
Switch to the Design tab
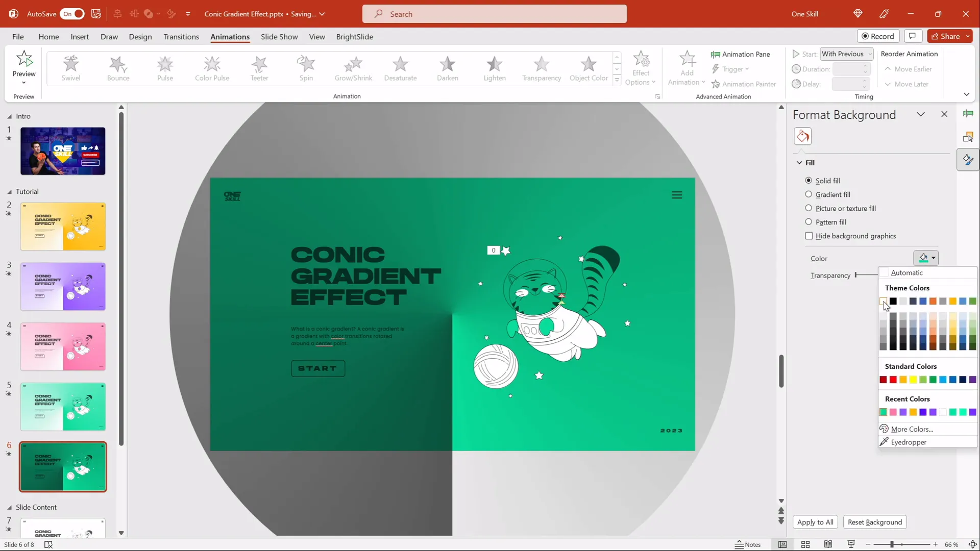(140, 37)
